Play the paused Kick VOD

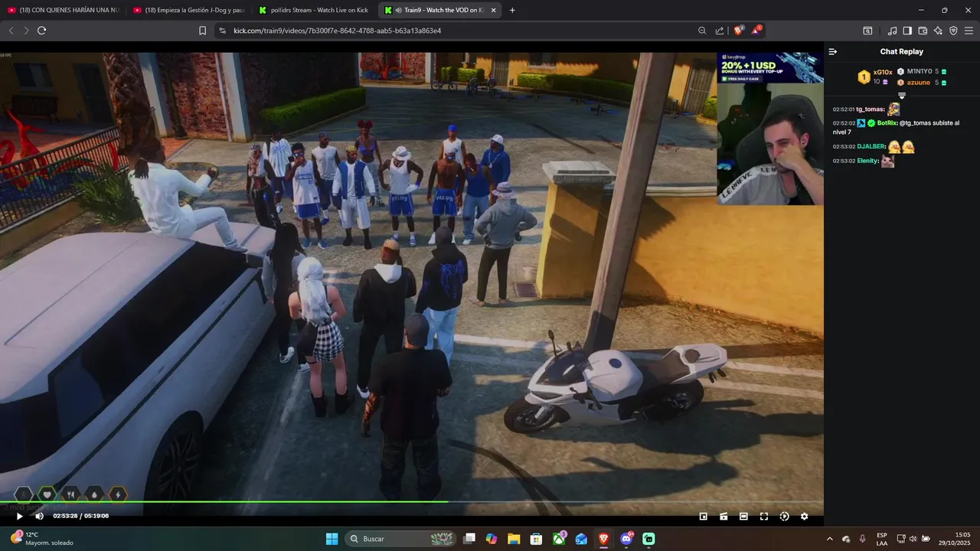(x=20, y=517)
